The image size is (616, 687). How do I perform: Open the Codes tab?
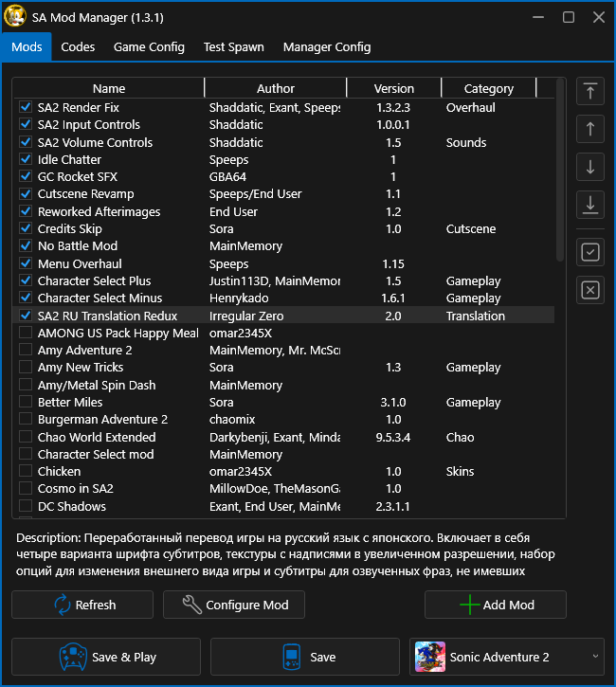tap(78, 46)
